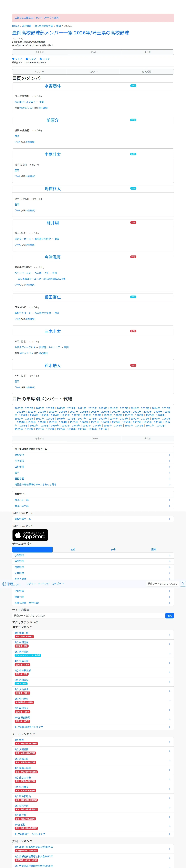Expand the 準硬式野球（大学野球） row
186x868 pixels.
pyautogui.click(x=93, y=603)
